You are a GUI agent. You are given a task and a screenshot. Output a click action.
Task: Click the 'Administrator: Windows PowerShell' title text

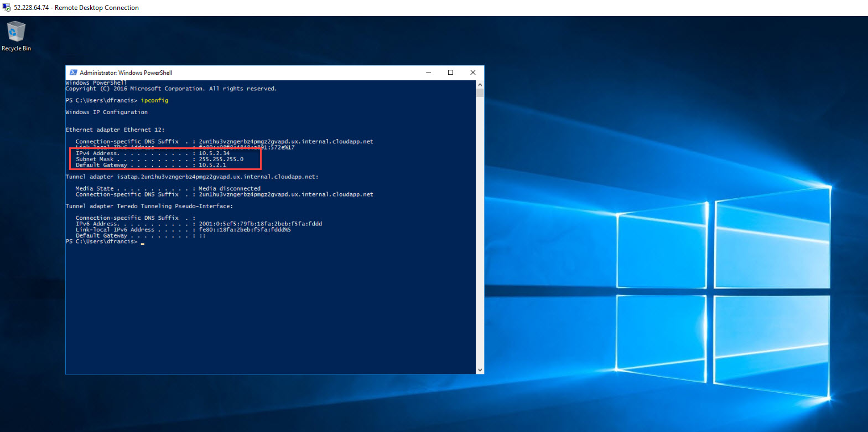tap(126, 73)
